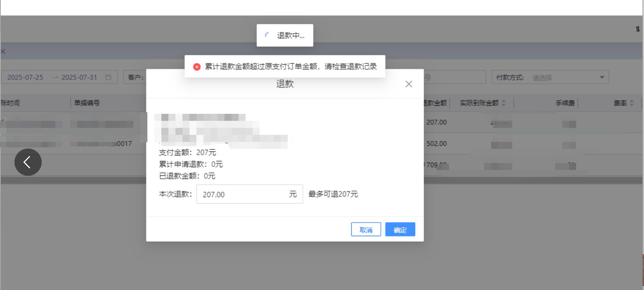This screenshot has height=290, width=644.
Task: Close the tab using the left X icon
Action: [3, 51]
